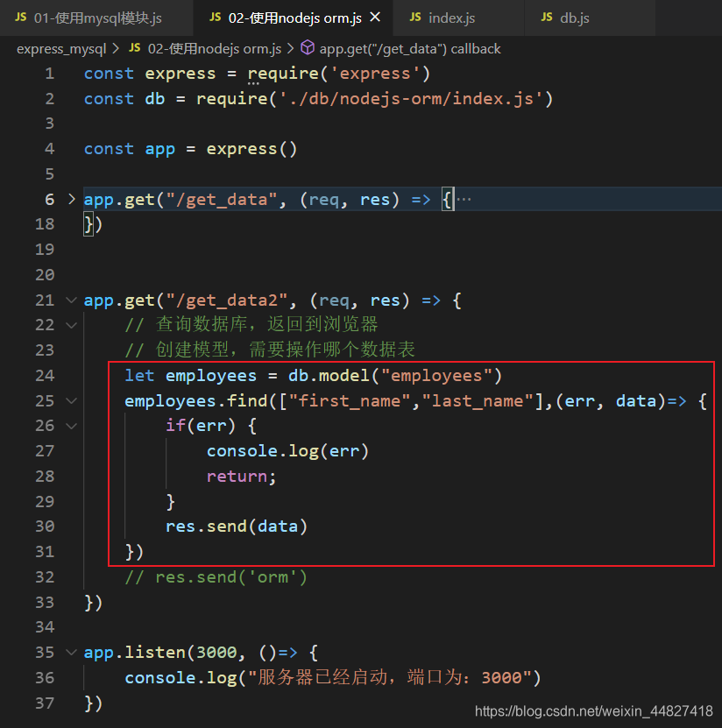The width and height of the screenshot is (722, 728).
Task: Collapse the app.listen block at line 35
Action: pyautogui.click(x=72, y=653)
